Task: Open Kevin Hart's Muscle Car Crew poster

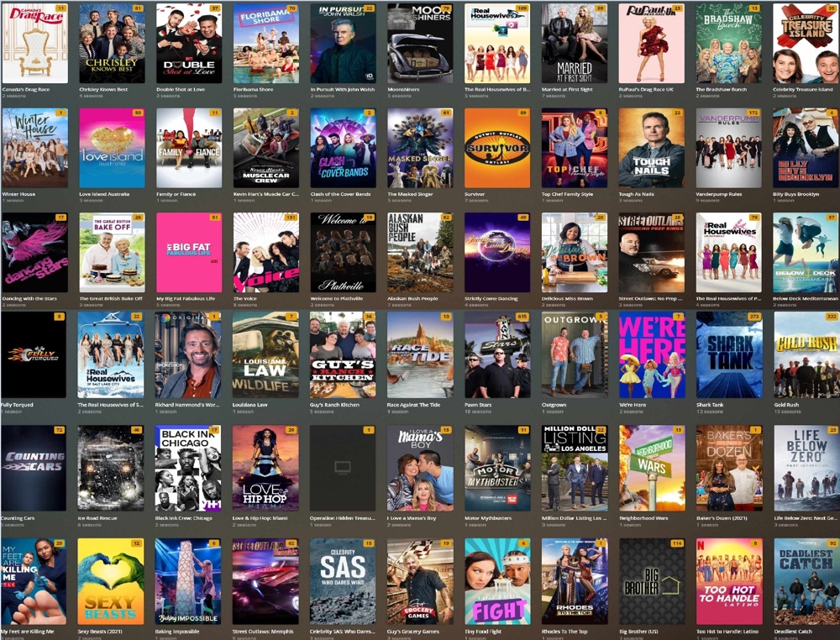Action: tap(266, 148)
